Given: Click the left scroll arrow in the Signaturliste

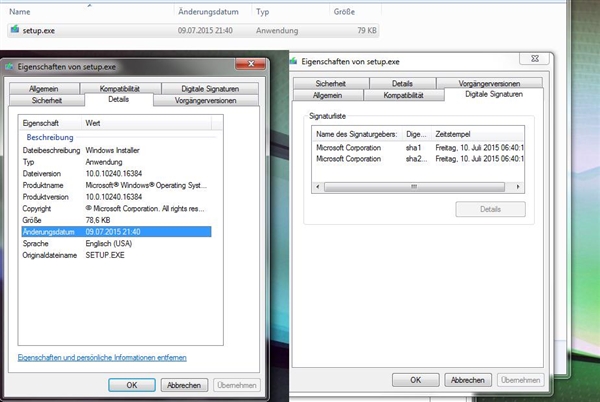Looking at the screenshot, I should pyautogui.click(x=317, y=186).
